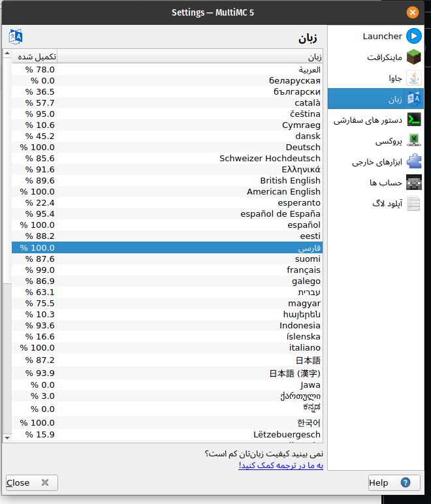The height and width of the screenshot is (504, 431).
Task: Sort by the زبان column header
Action: pyautogui.click(x=190, y=57)
